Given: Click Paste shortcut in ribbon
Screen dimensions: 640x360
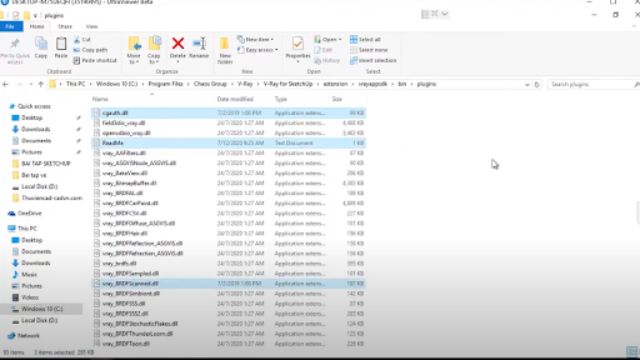Looking at the screenshot, I should coord(95,60).
